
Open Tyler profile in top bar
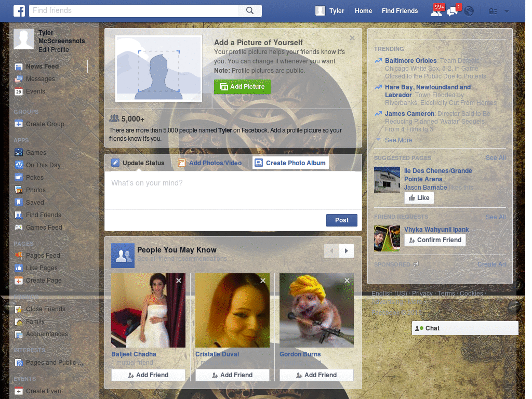pyautogui.click(x=330, y=11)
